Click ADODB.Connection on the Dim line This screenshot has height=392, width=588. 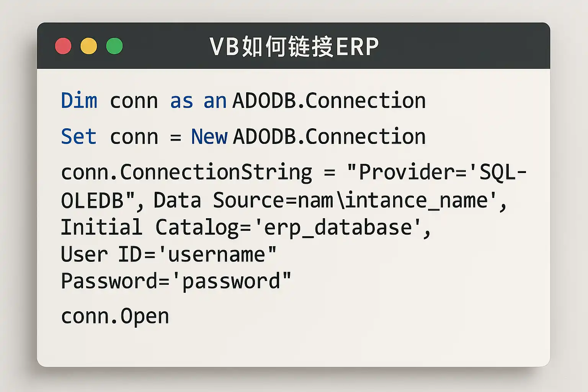coord(329,101)
